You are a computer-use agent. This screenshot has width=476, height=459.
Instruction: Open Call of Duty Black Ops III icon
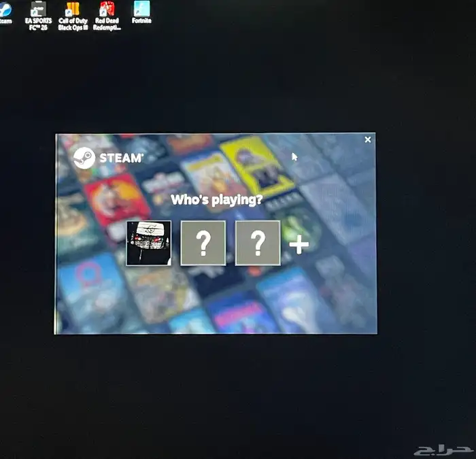72,8
